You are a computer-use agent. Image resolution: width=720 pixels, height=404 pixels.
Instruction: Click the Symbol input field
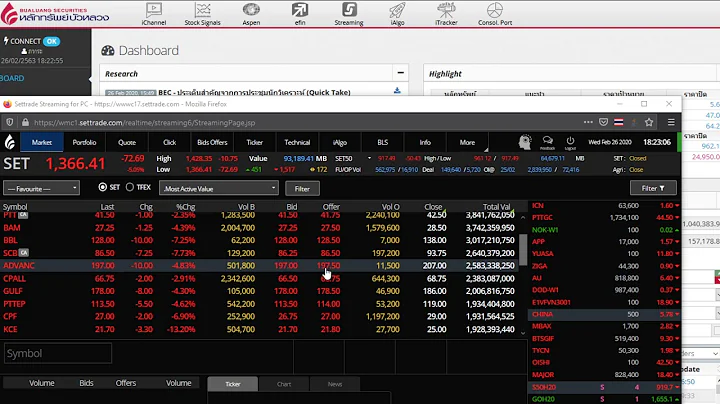(58, 354)
